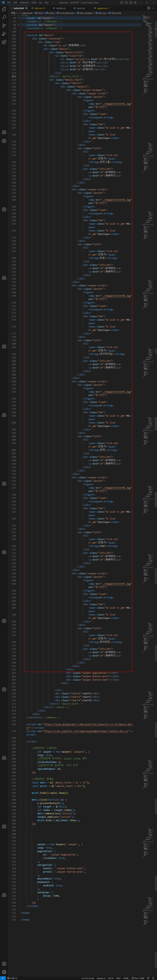Change end of line CRLF setting
The width and height of the screenshot is (157, 980).
pos(118,978)
